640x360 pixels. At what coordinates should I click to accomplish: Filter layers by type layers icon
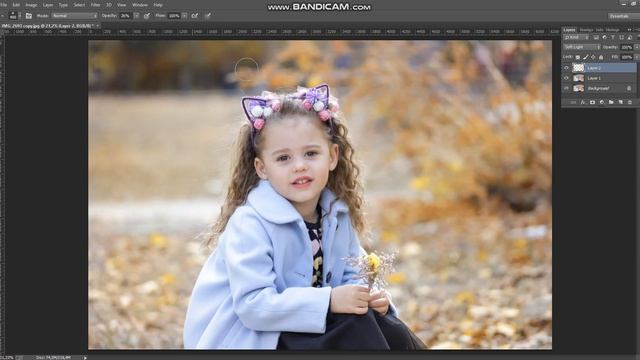tap(613, 37)
